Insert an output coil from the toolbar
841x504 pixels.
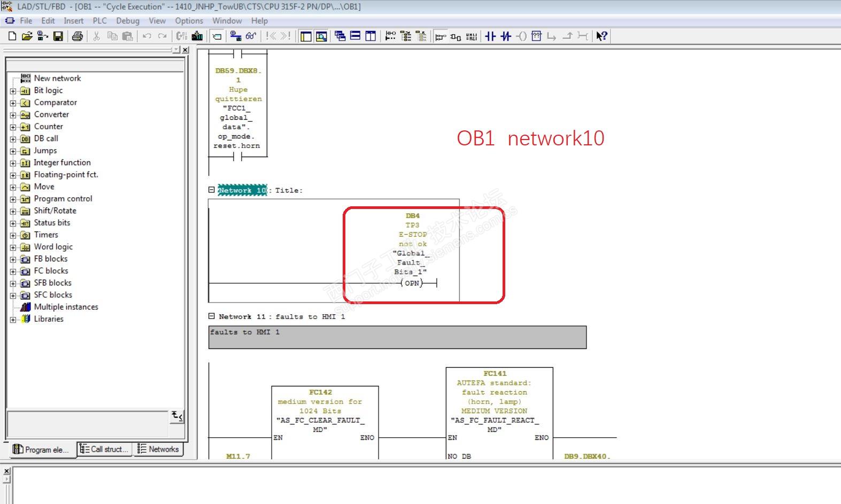521,36
